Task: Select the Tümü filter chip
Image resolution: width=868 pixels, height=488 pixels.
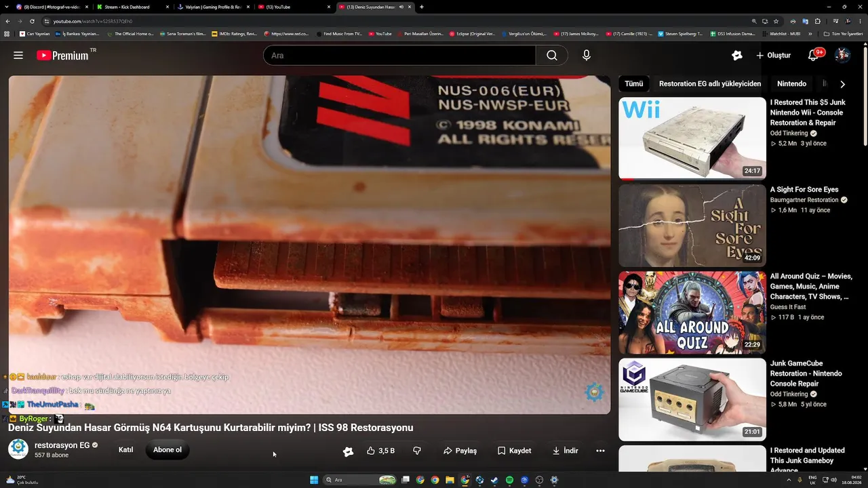Action: coord(634,84)
